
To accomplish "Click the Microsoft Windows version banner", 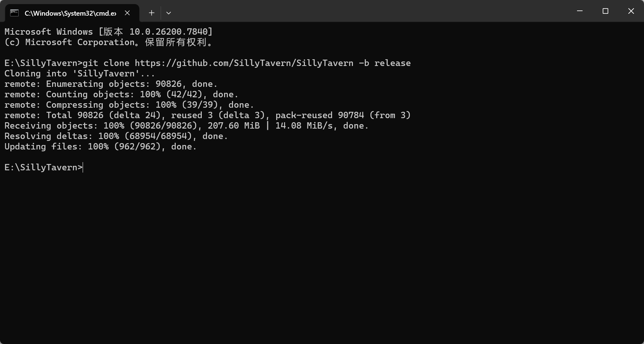I will pos(108,32).
